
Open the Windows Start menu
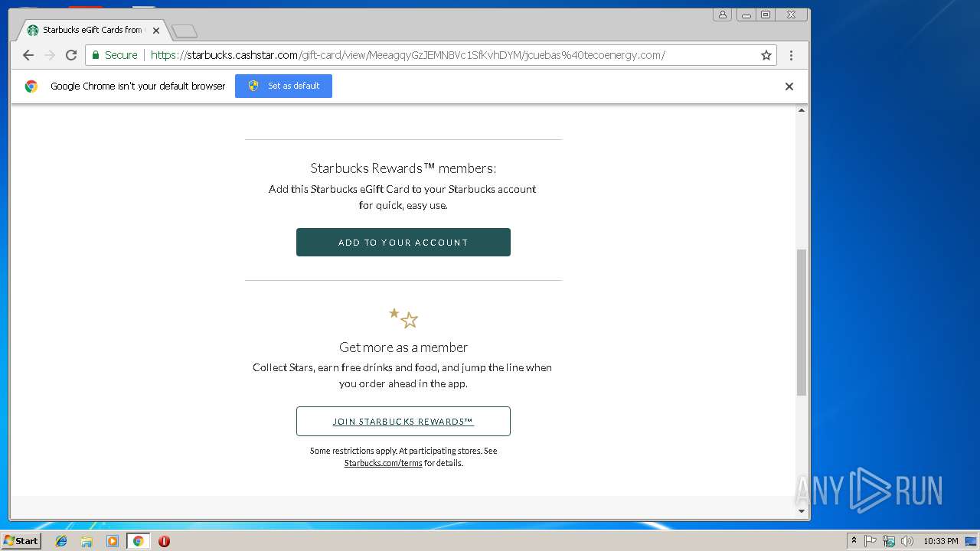(x=21, y=540)
